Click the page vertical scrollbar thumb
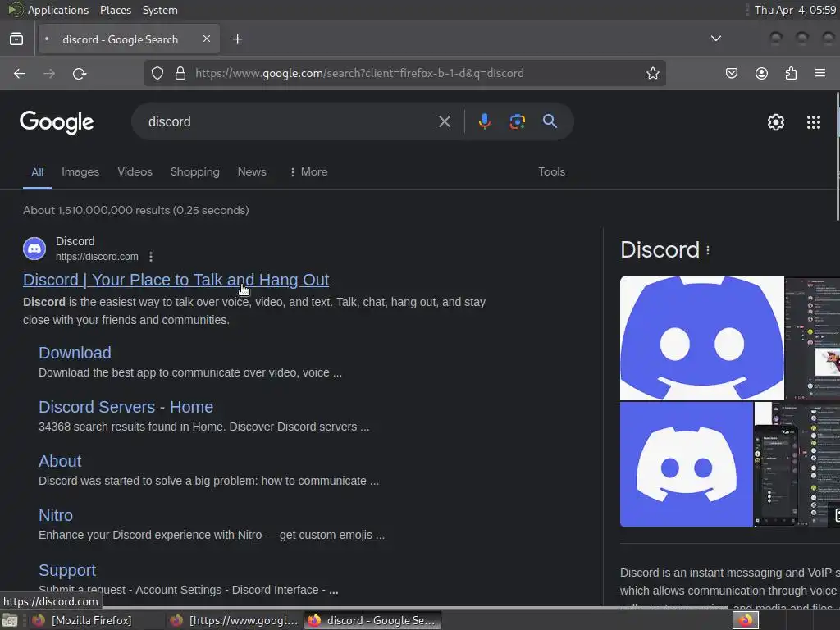Viewport: 840px width, 630px height. (838, 157)
